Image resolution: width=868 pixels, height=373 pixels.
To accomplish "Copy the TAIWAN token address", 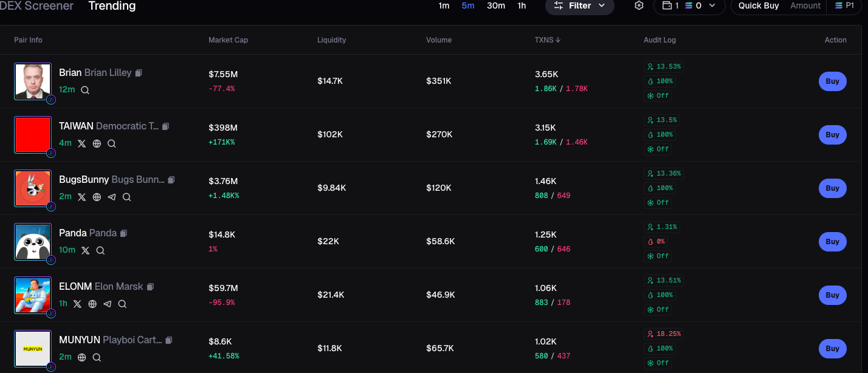I will click(165, 126).
